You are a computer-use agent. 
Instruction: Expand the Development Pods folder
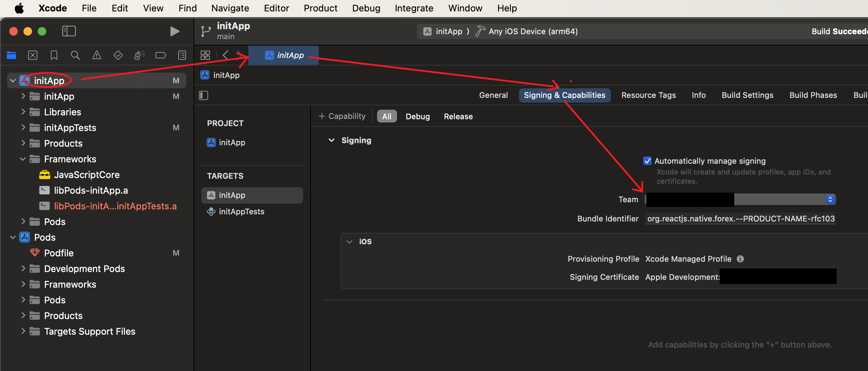pyautogui.click(x=23, y=268)
